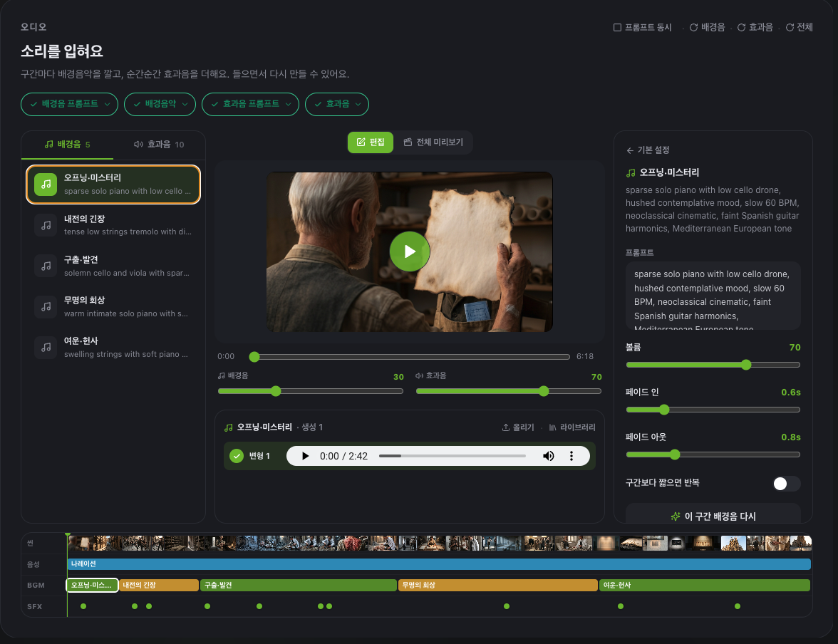Click the 무명의 회상 music note icon
The image size is (838, 644).
point(46,306)
